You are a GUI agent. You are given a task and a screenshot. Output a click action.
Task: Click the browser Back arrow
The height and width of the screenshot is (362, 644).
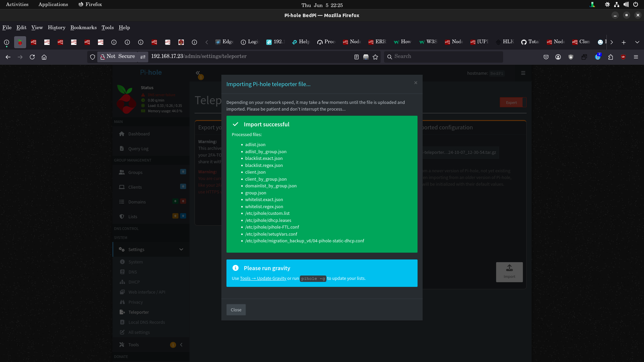(8, 57)
